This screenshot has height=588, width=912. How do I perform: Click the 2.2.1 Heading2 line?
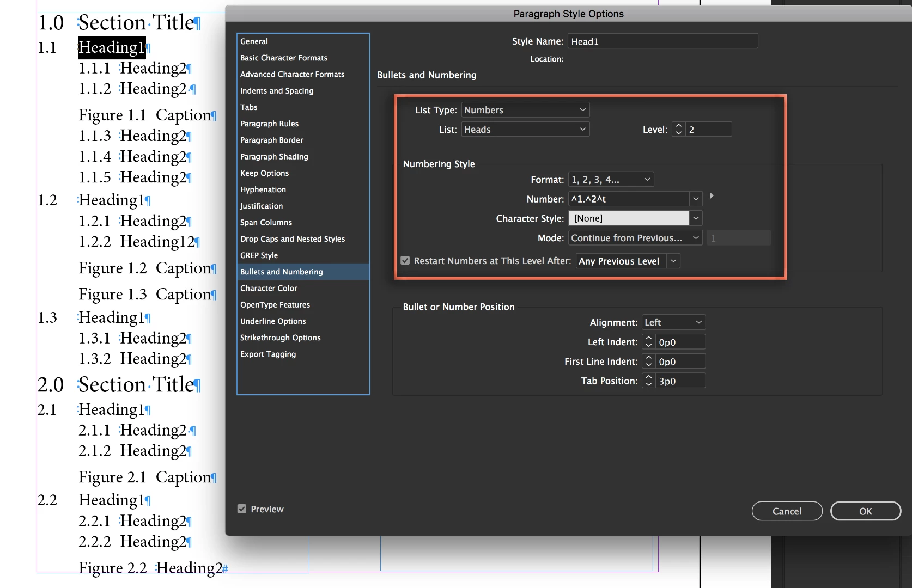pos(135,522)
